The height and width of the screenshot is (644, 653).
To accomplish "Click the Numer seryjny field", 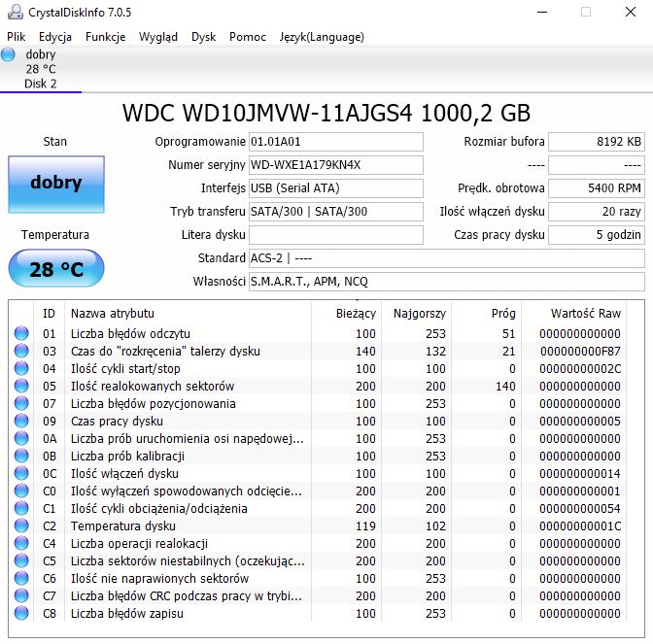I will [x=335, y=165].
